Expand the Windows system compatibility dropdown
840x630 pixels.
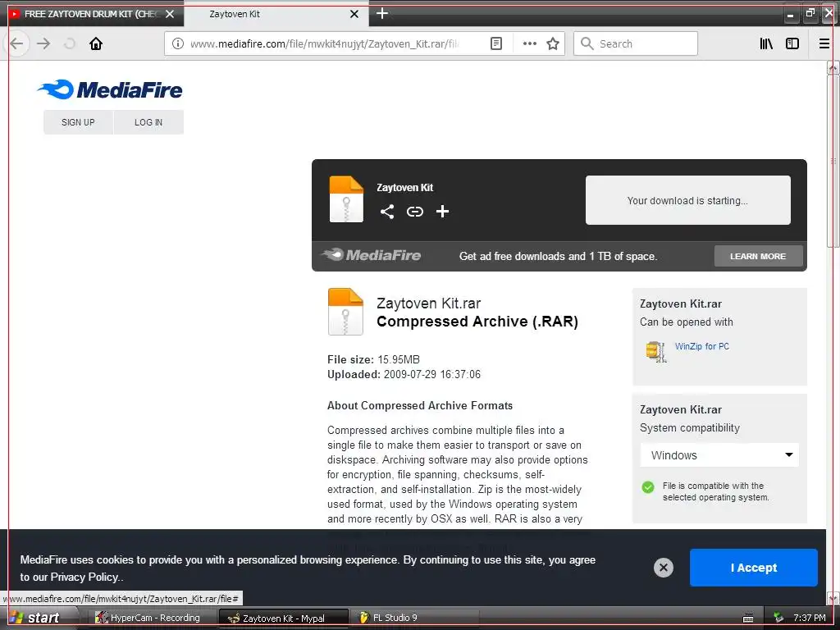[719, 455]
